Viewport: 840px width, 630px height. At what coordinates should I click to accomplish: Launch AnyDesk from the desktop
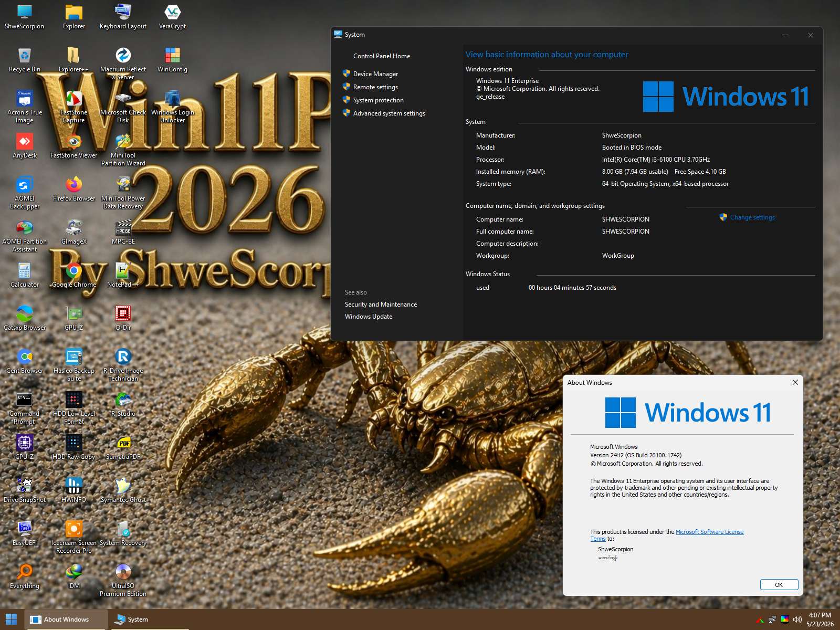click(x=25, y=146)
